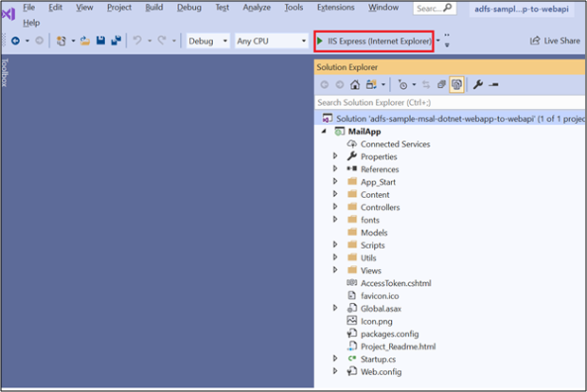This screenshot has width=587, height=392.
Task: Toggle the Show All Files icon
Action: tap(456, 84)
